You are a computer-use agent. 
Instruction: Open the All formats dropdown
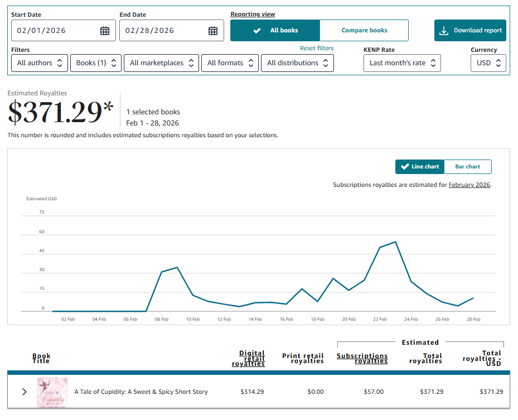click(230, 63)
